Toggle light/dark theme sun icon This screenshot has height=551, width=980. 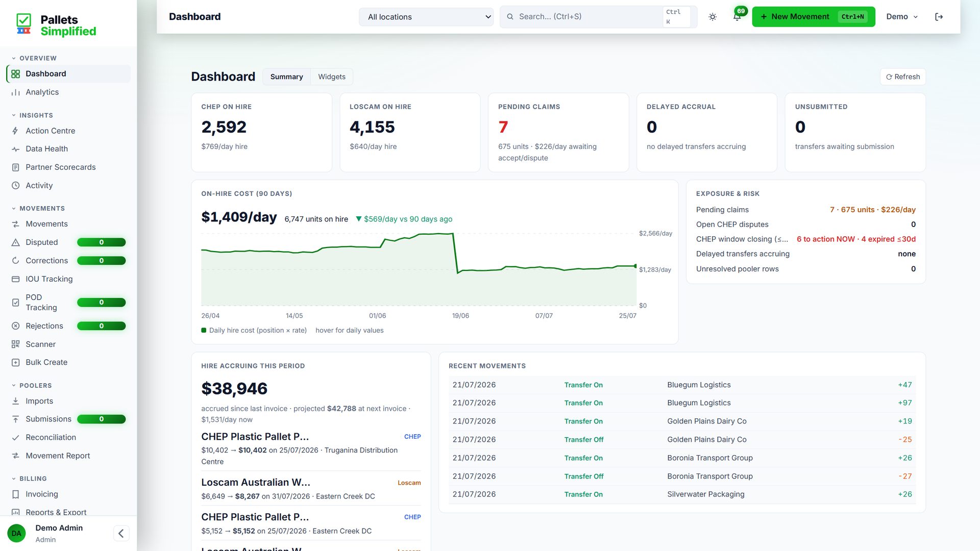click(713, 17)
